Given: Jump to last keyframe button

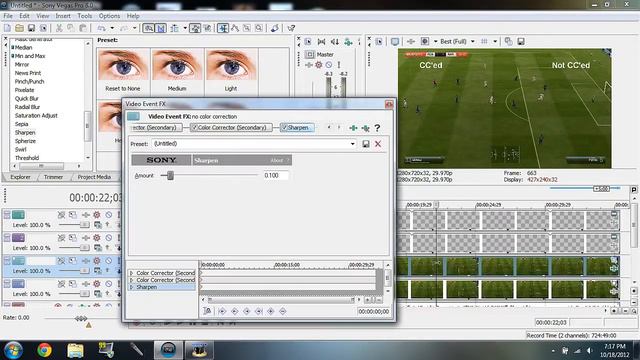Looking at the screenshot, I should [x=258, y=311].
